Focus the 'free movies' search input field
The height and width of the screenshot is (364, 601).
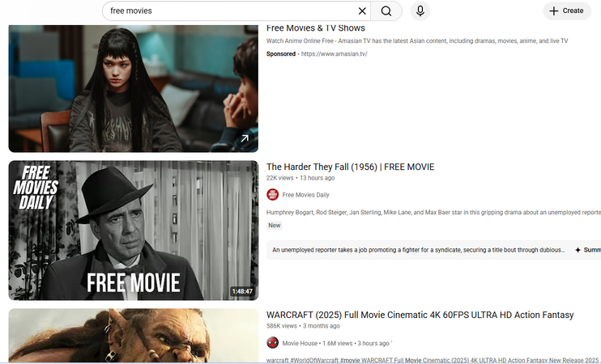pos(232,11)
